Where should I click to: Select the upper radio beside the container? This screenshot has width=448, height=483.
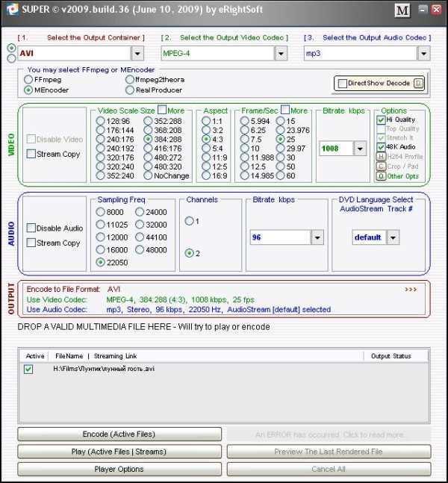click(x=11, y=48)
